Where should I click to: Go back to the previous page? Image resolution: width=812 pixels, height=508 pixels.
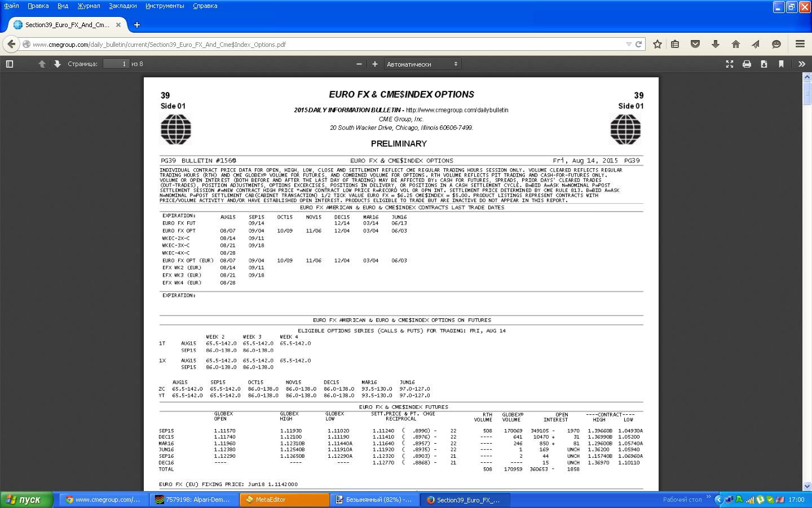(11, 44)
